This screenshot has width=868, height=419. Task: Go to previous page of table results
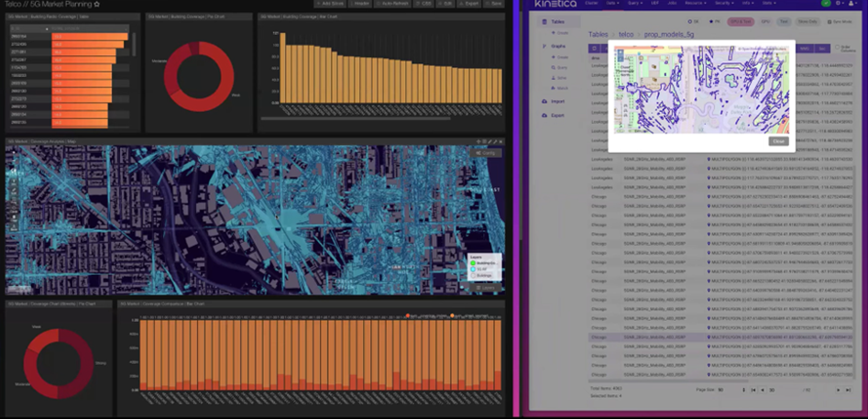click(763, 391)
